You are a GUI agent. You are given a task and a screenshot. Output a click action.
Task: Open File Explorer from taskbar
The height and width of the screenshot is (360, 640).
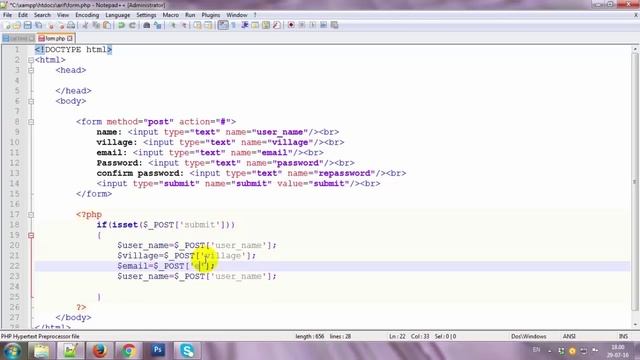[41, 351]
